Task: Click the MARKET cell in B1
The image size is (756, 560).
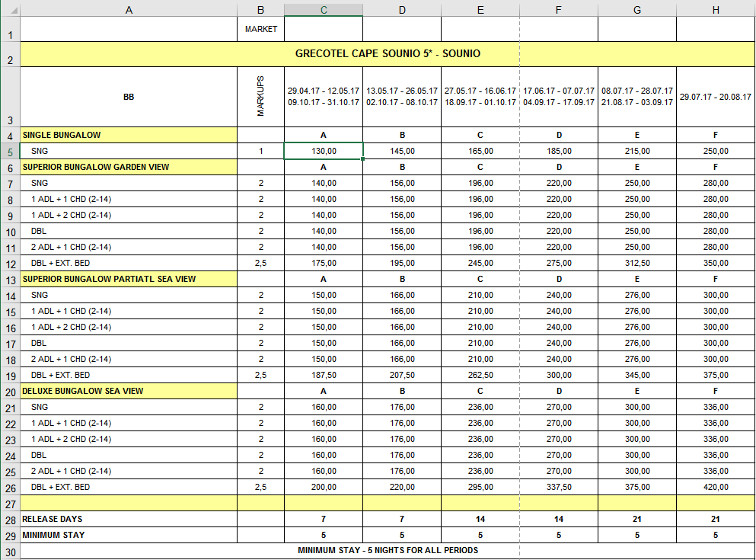Action: [x=261, y=29]
